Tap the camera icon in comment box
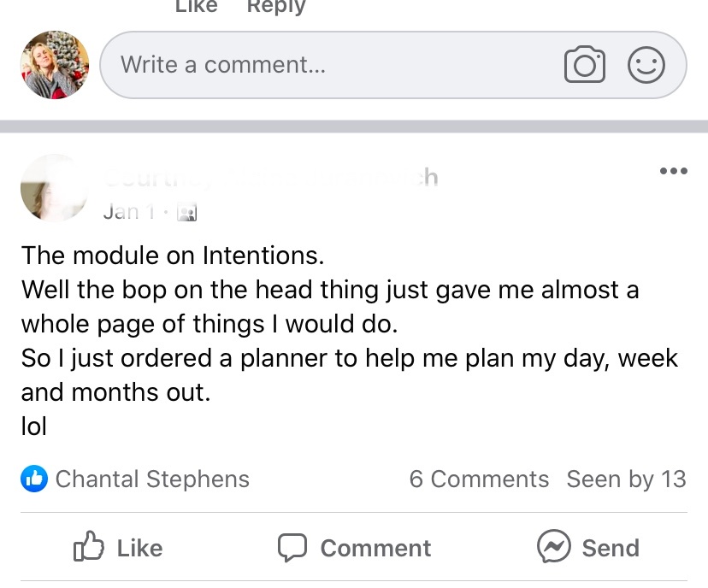Image resolution: width=708 pixels, height=588 pixels. pos(585,66)
